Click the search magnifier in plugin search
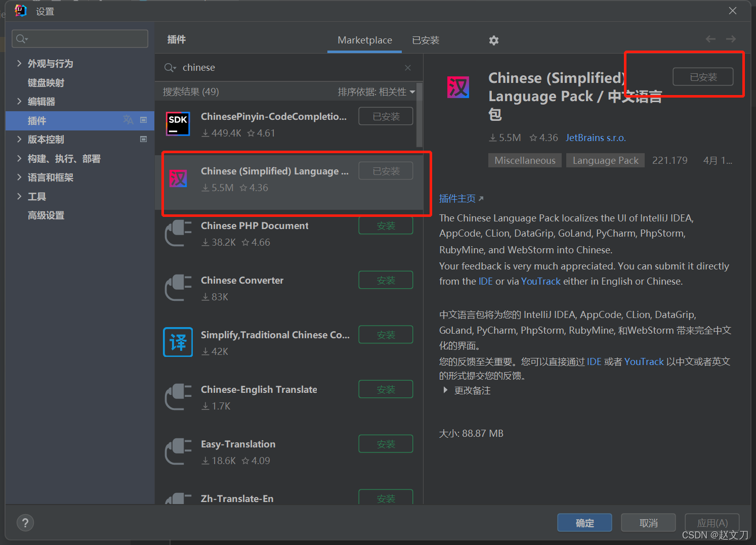 (x=170, y=68)
